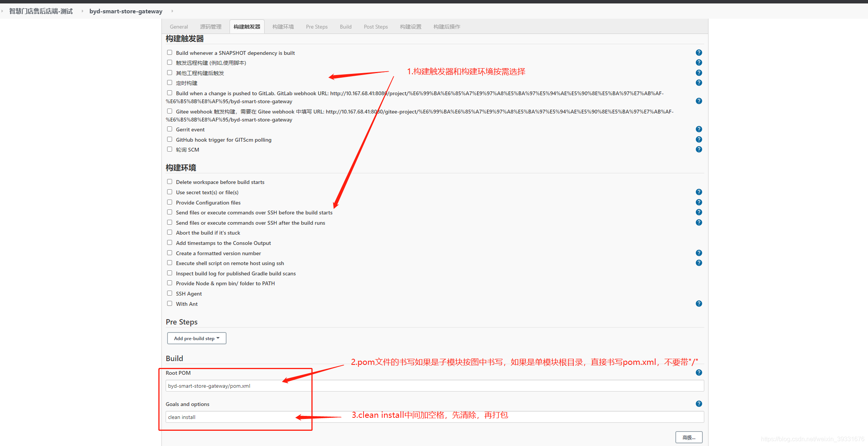868x446 pixels.
Task: Switch to the Post Steps tab
Action: pyautogui.click(x=375, y=27)
